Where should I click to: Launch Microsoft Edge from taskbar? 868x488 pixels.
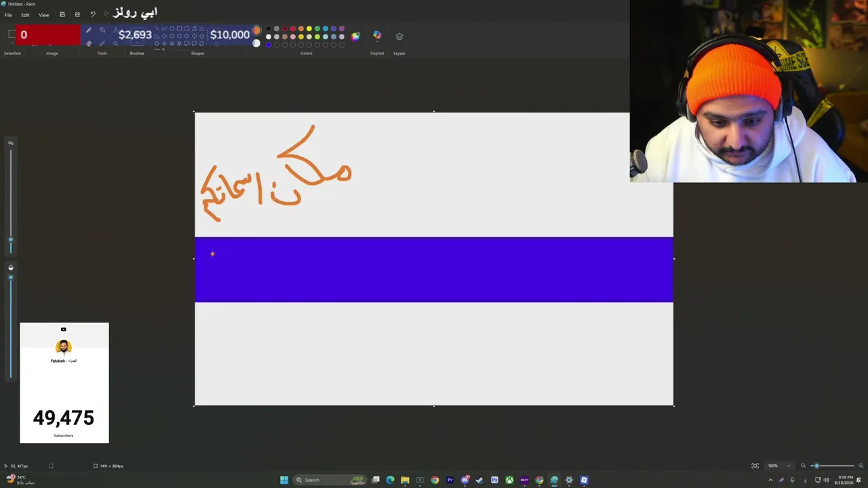pyautogui.click(x=390, y=480)
